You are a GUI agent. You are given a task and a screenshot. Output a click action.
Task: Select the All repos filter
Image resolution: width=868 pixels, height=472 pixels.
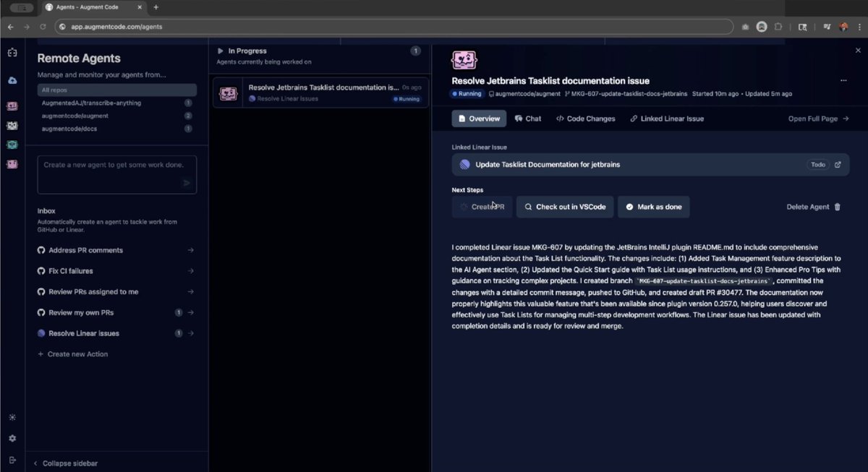pos(117,90)
